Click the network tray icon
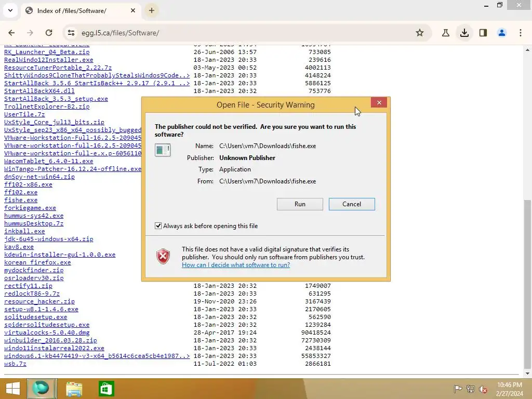 coord(471,389)
